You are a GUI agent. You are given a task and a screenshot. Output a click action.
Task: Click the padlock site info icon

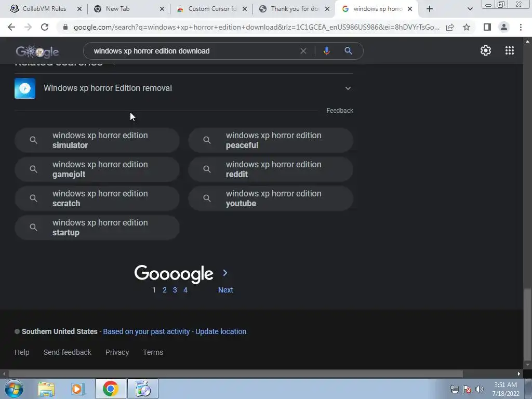coord(65,27)
